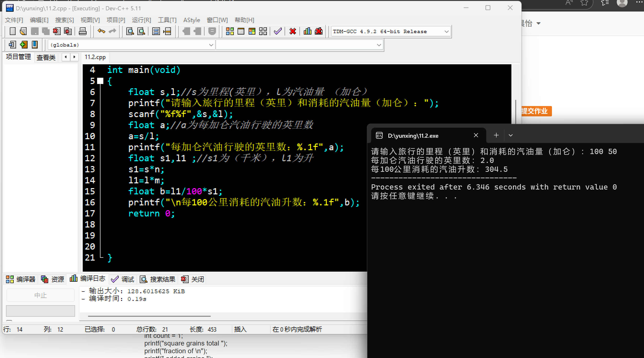Click the red X stop execution icon

(293, 31)
